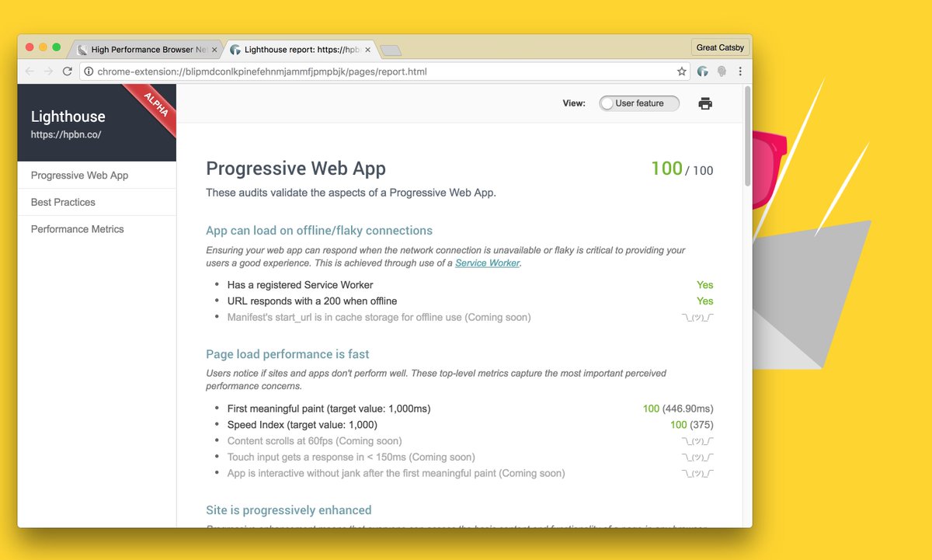The height and width of the screenshot is (560, 932).
Task: Print the report with the printer icon
Action: click(705, 103)
